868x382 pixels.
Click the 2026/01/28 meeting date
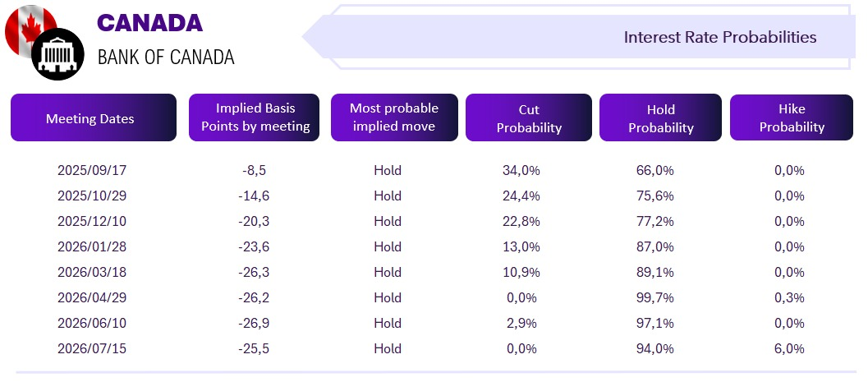click(x=92, y=247)
